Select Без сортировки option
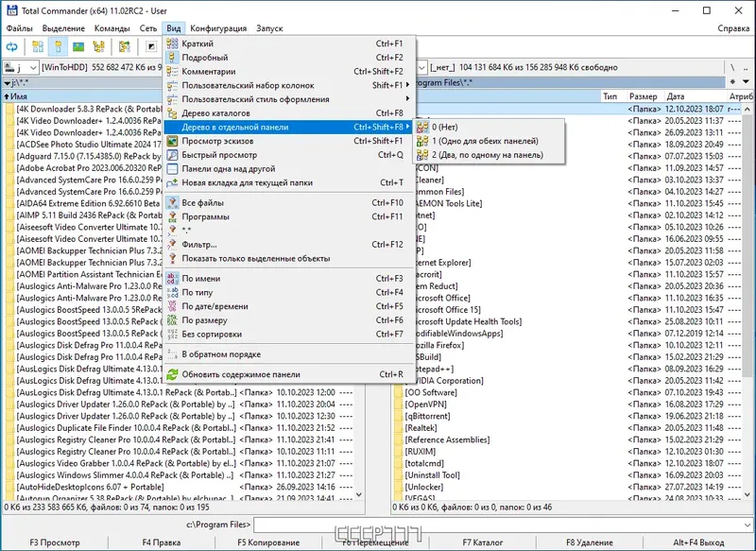The height and width of the screenshot is (551, 756). [x=289, y=334]
